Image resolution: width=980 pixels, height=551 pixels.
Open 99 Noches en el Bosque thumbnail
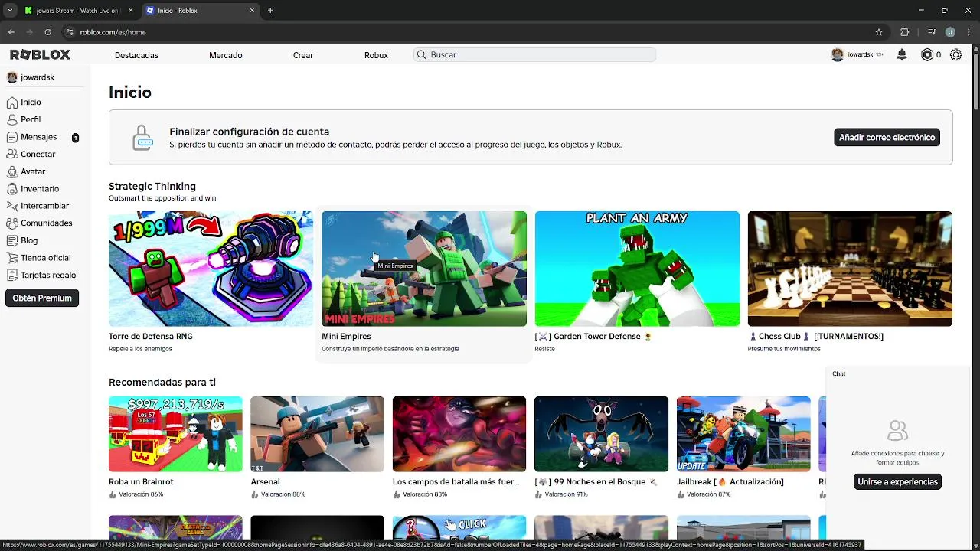click(601, 434)
